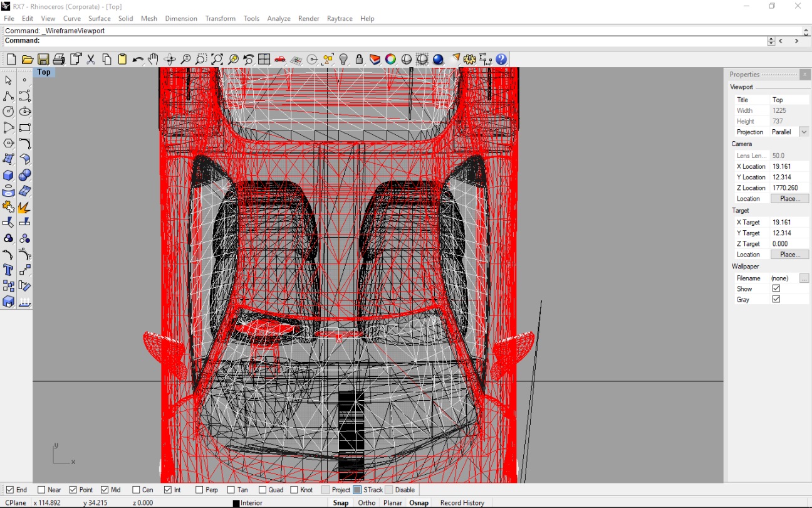Open the Surface menu
This screenshot has width=812, height=508.
tap(99, 18)
